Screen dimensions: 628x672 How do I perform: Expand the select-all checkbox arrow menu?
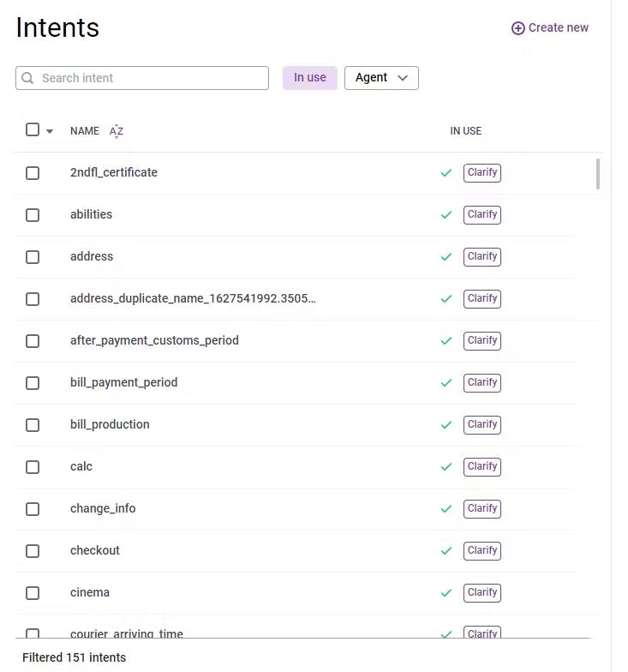[x=50, y=131]
